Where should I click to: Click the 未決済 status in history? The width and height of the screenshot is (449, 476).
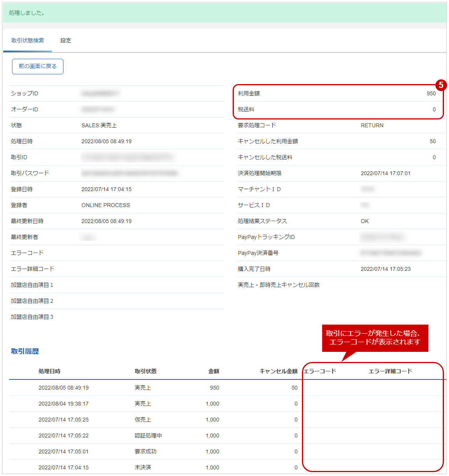[143, 467]
